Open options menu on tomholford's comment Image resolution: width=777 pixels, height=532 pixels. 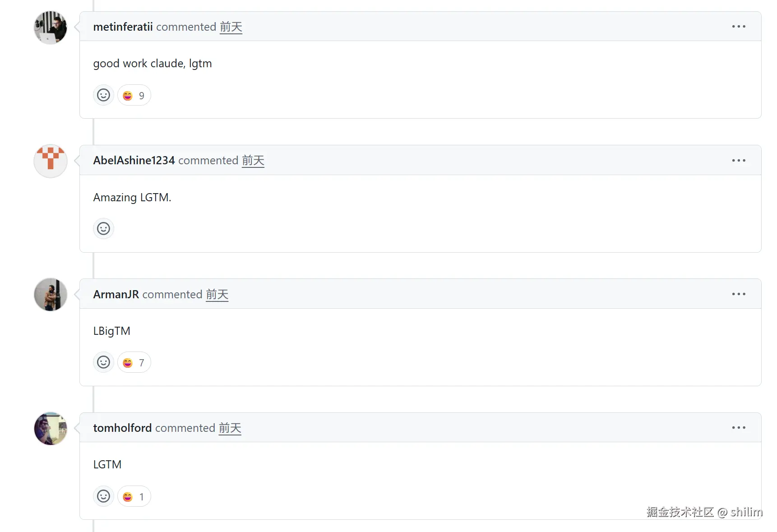[739, 428]
